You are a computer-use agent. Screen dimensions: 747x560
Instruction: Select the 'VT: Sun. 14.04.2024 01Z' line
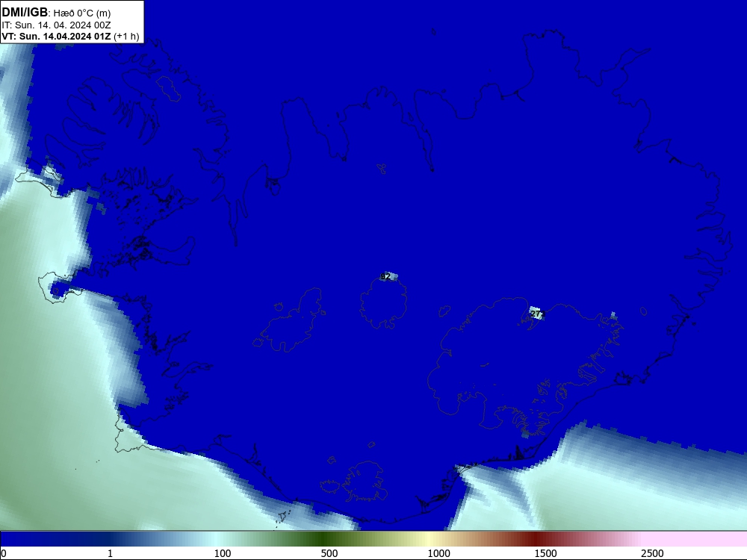[56, 37]
